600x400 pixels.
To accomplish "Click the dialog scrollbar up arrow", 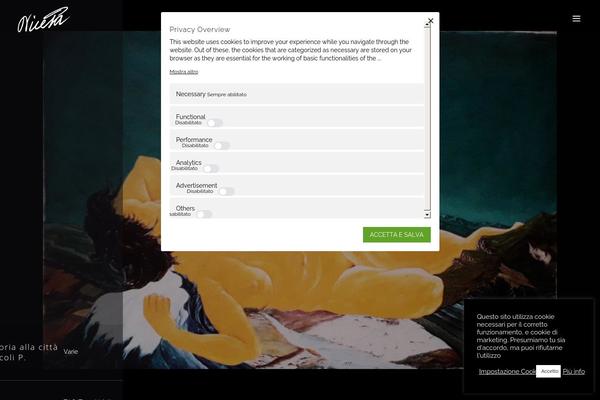I will pos(427,25).
